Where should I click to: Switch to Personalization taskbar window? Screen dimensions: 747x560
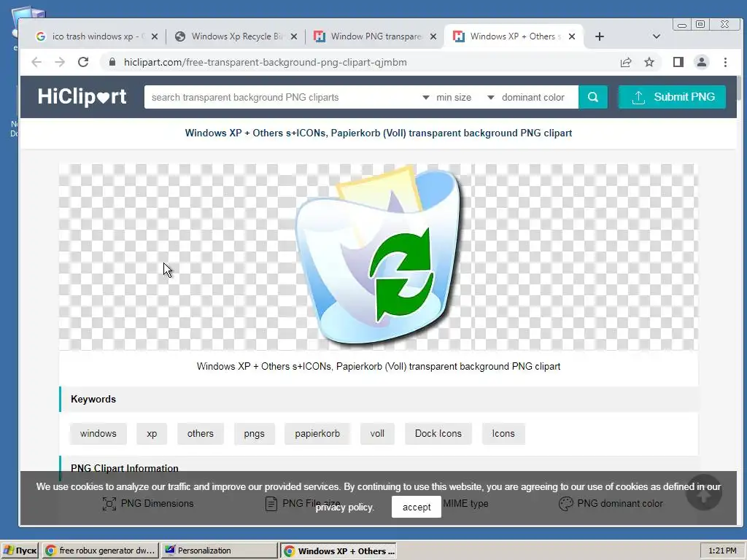[219, 551]
